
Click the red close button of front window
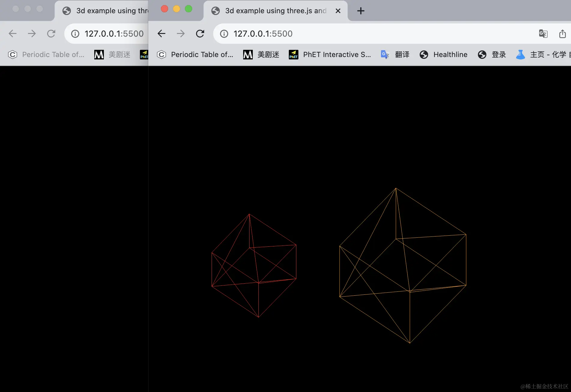pyautogui.click(x=165, y=9)
